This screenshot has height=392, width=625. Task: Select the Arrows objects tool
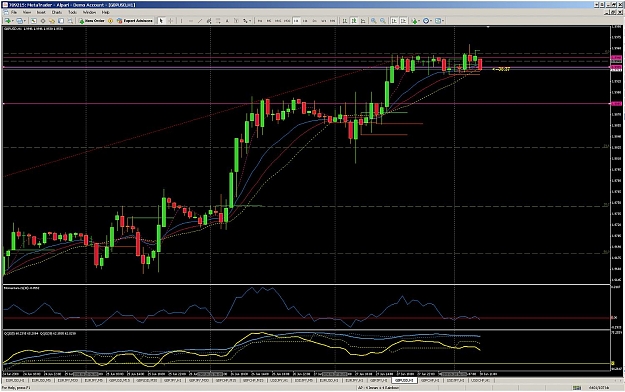tap(245, 21)
